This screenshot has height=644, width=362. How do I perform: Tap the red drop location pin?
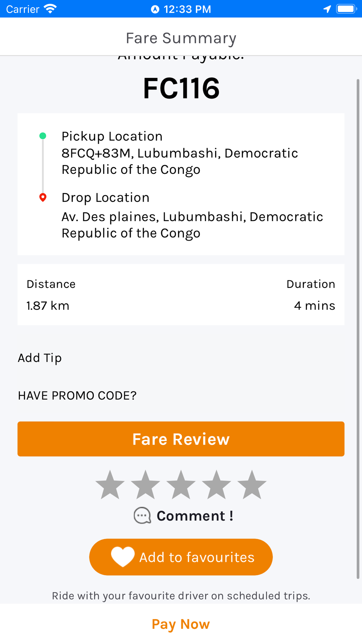point(43,197)
